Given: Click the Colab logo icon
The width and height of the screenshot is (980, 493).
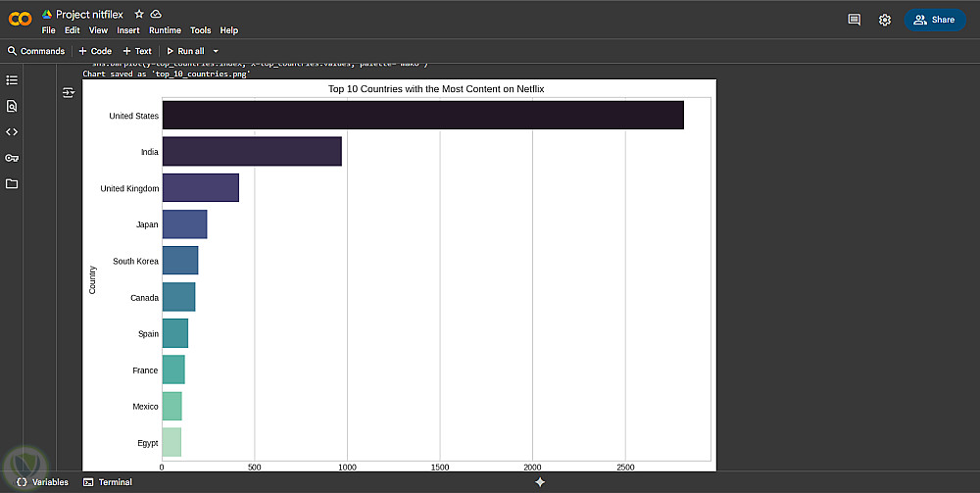Looking at the screenshot, I should tap(20, 20).
